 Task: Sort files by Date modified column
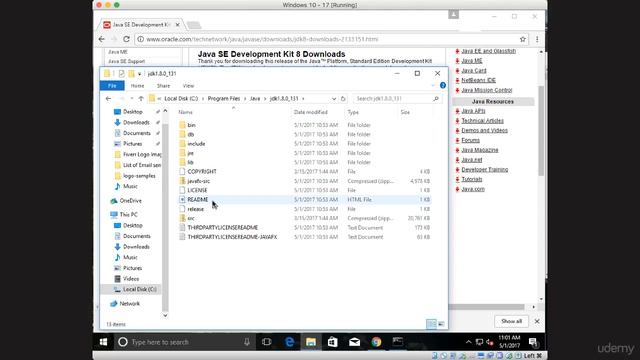[x=311, y=112]
